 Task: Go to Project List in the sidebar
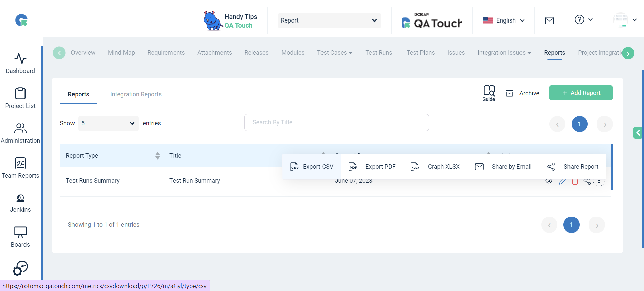pyautogui.click(x=20, y=98)
